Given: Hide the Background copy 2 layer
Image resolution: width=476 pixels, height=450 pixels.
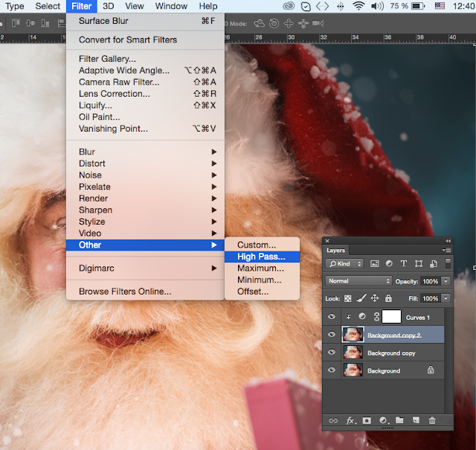Looking at the screenshot, I should [x=332, y=334].
